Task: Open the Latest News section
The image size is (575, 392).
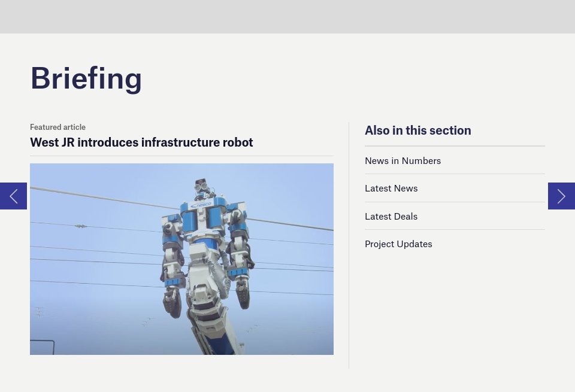Action: point(391,188)
